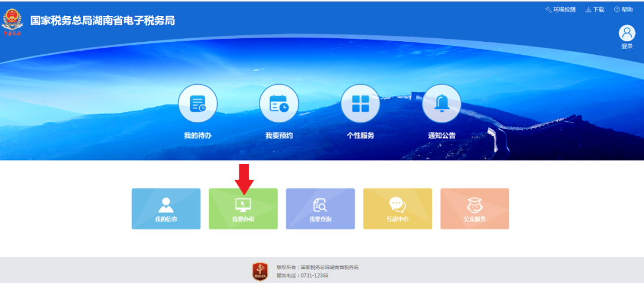Click the 国家税务总局湖南省电子税务局 title
The image size is (644, 283).
pos(103,20)
